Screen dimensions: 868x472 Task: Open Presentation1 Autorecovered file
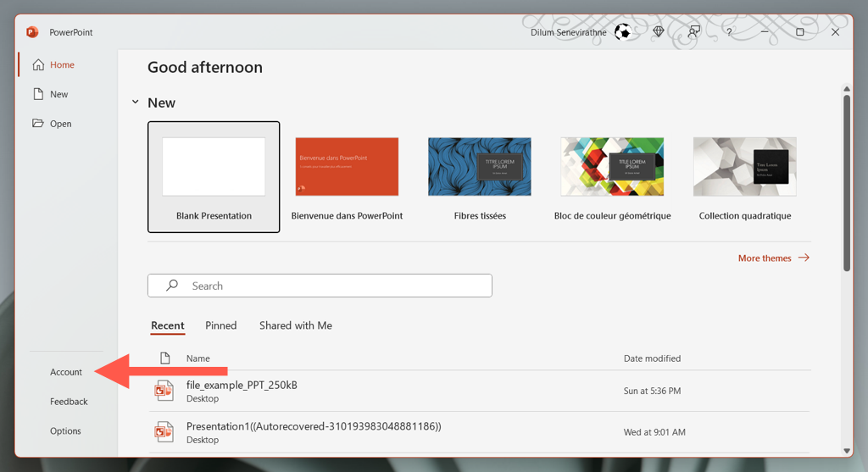tap(480, 432)
